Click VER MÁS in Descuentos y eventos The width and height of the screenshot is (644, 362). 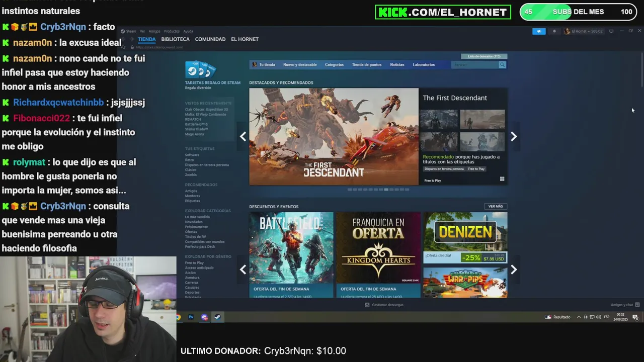[x=496, y=207]
